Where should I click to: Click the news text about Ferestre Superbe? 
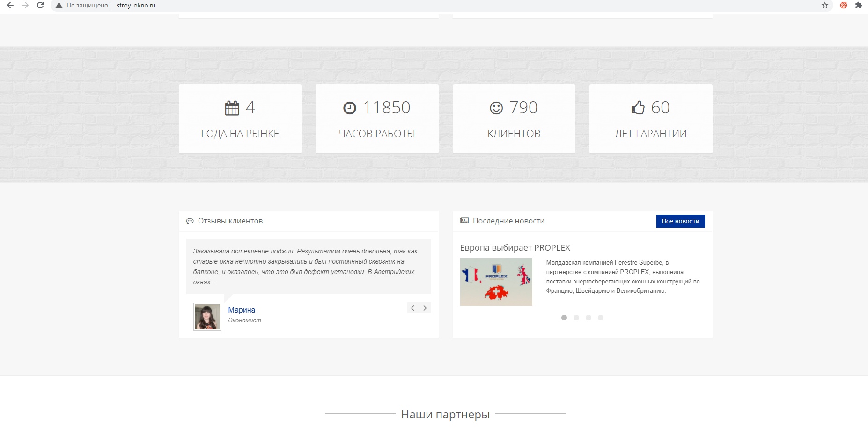(623, 277)
